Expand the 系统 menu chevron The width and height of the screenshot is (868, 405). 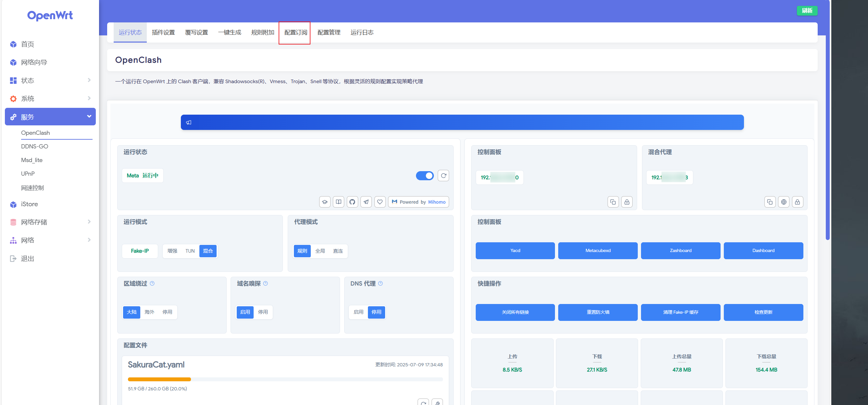point(89,98)
